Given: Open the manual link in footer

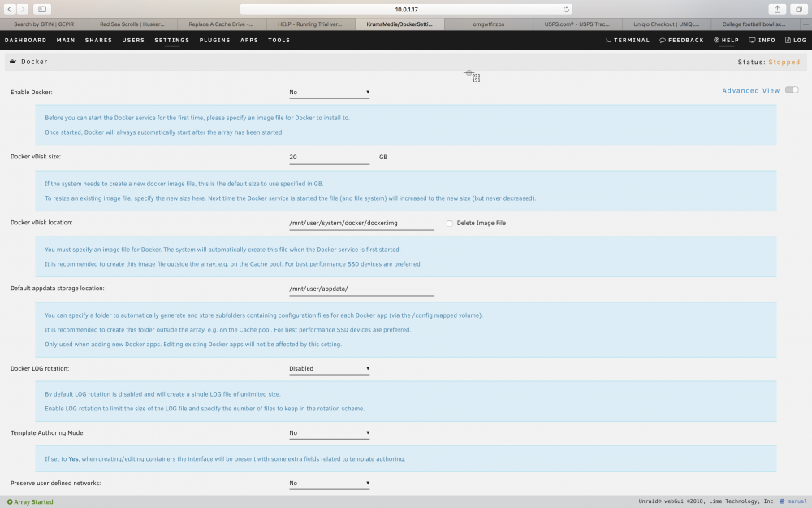Looking at the screenshot, I should tap(797, 501).
